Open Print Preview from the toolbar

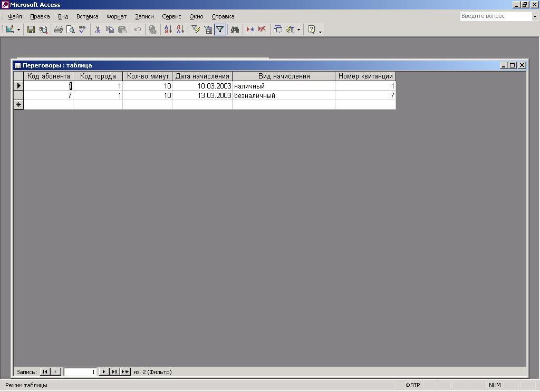[x=71, y=30]
